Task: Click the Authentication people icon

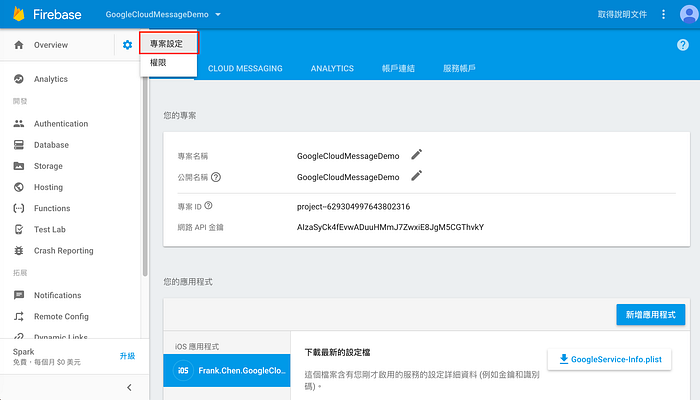Action: pyautogui.click(x=19, y=124)
